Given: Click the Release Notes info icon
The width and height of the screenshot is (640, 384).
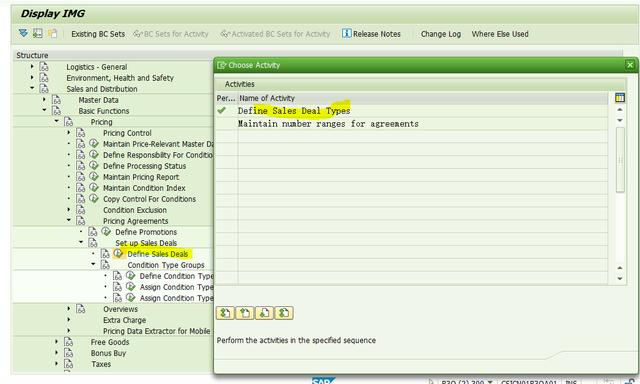Looking at the screenshot, I should pos(347,33).
